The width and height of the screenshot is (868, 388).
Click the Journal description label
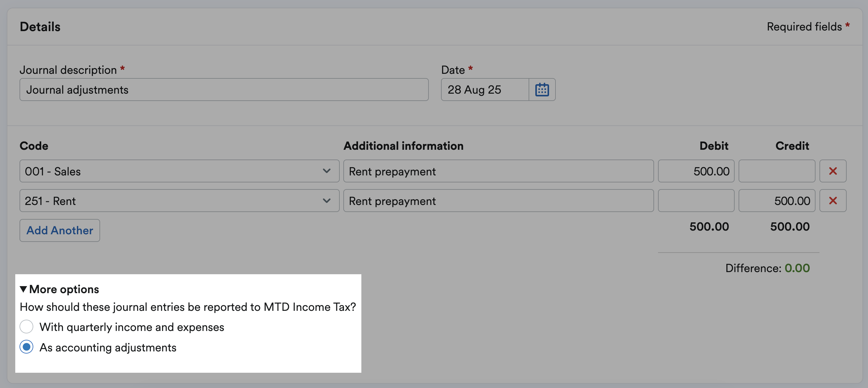pos(72,70)
